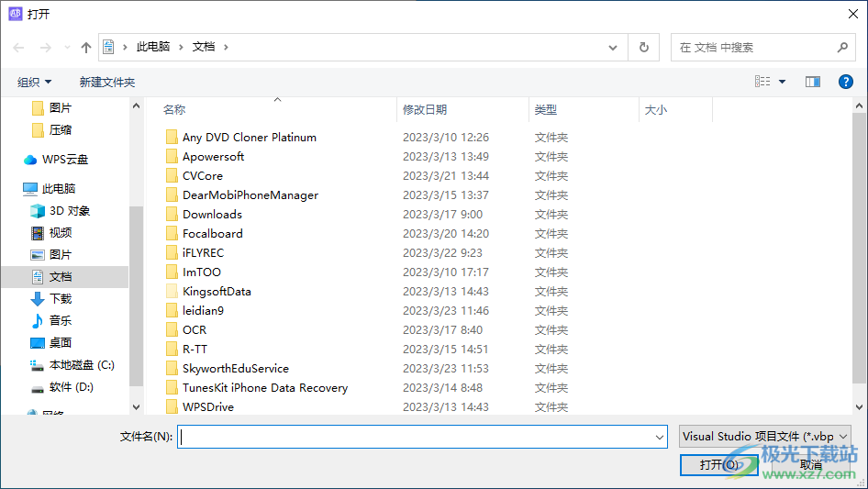Viewport: 868px width, 489px height.
Task: Go forward with the right arrow
Action: [x=45, y=48]
